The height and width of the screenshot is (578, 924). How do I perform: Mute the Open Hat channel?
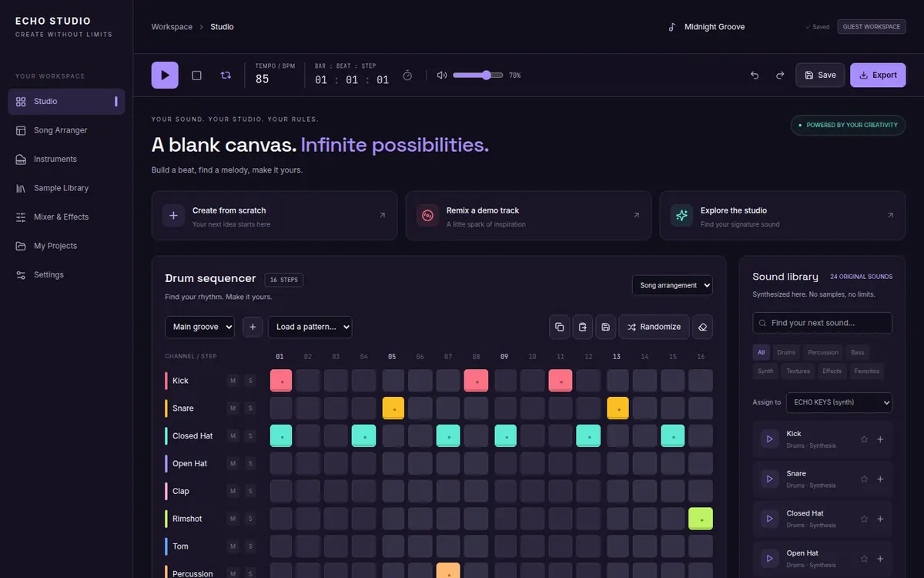point(233,464)
